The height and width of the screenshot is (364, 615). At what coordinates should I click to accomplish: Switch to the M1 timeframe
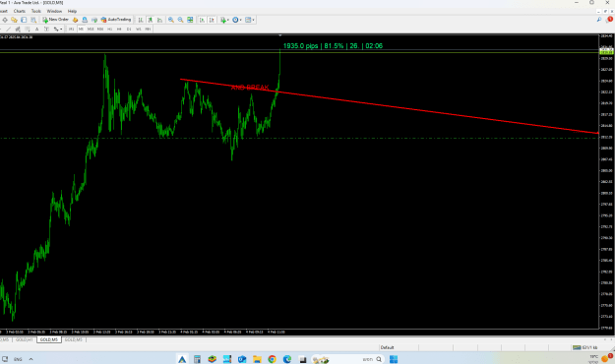click(72, 30)
